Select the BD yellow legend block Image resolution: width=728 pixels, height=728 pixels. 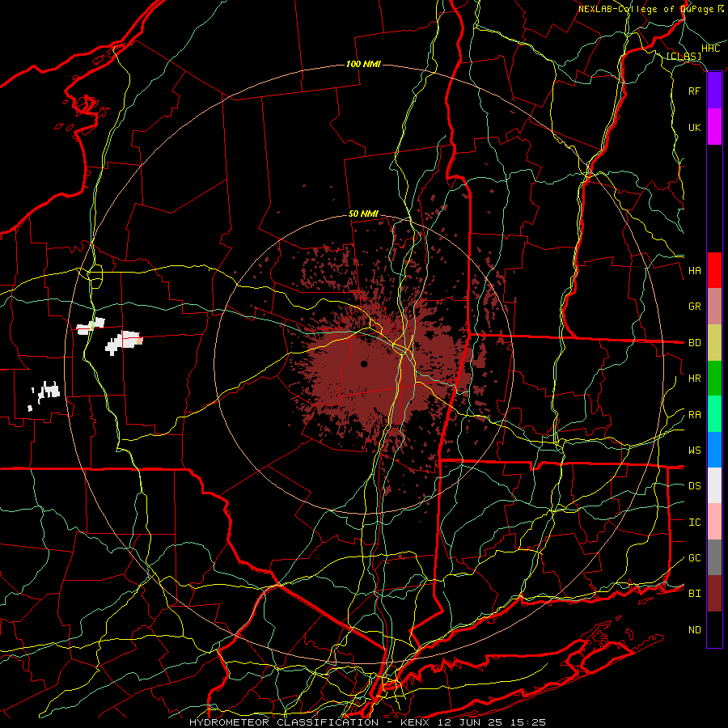point(714,343)
